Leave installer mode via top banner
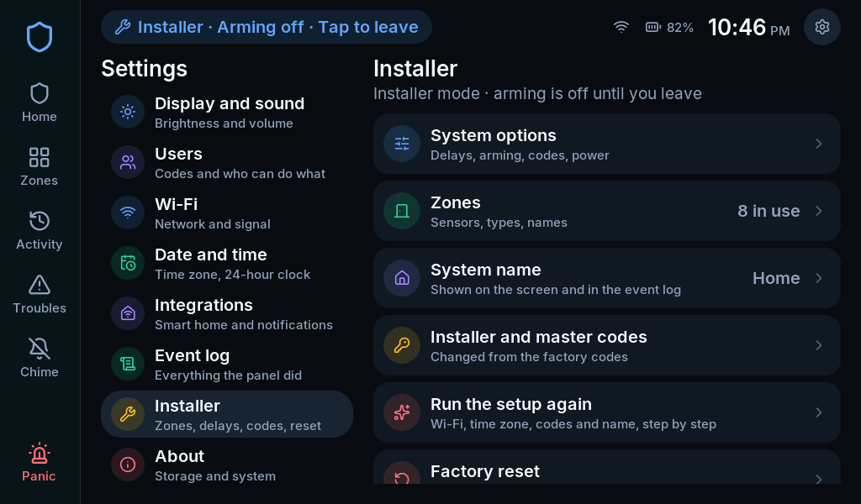861x504 pixels. pos(267,27)
